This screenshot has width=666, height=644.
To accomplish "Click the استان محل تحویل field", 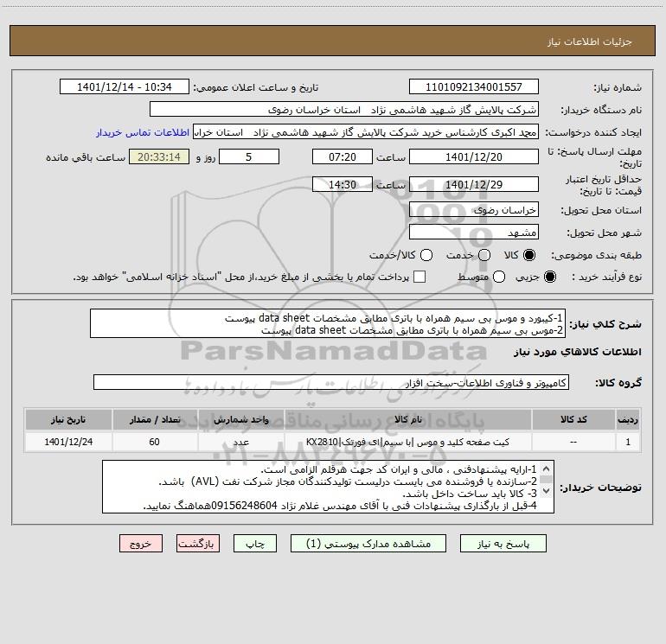I will pyautogui.click(x=472, y=210).
